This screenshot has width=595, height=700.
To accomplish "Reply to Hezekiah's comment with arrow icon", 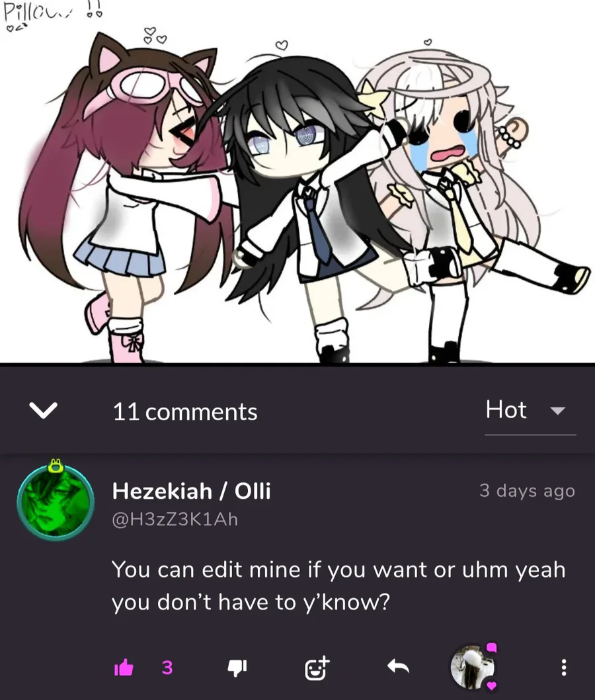I will coord(398,667).
